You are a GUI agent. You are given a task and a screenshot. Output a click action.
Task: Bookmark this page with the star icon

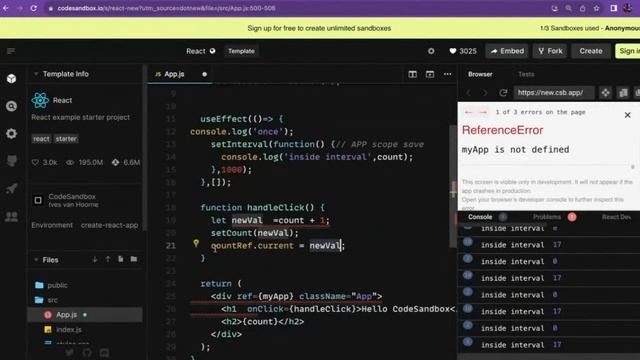(596, 8)
